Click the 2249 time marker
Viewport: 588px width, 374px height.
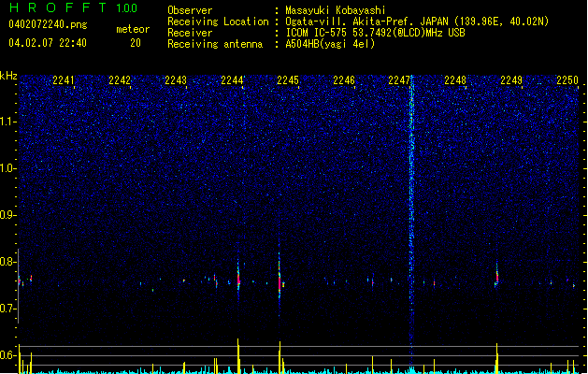point(511,80)
